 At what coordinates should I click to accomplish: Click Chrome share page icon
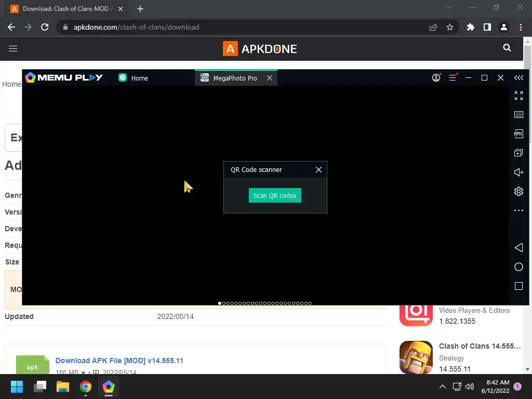click(433, 27)
